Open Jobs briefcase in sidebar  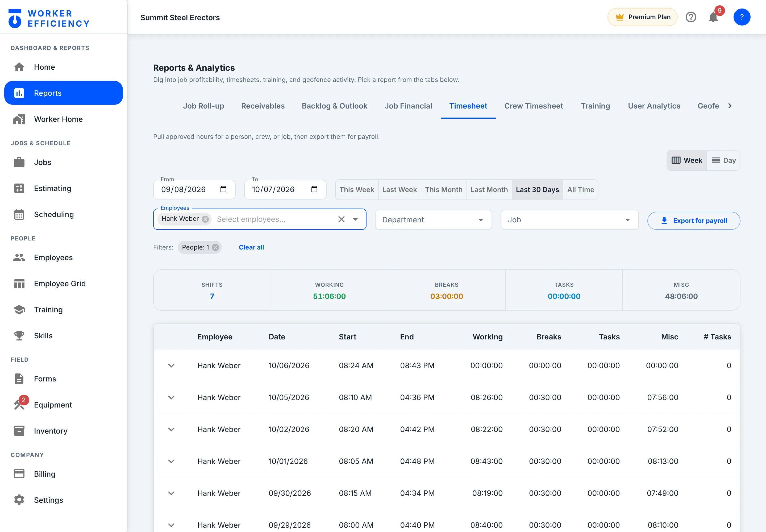click(x=63, y=162)
